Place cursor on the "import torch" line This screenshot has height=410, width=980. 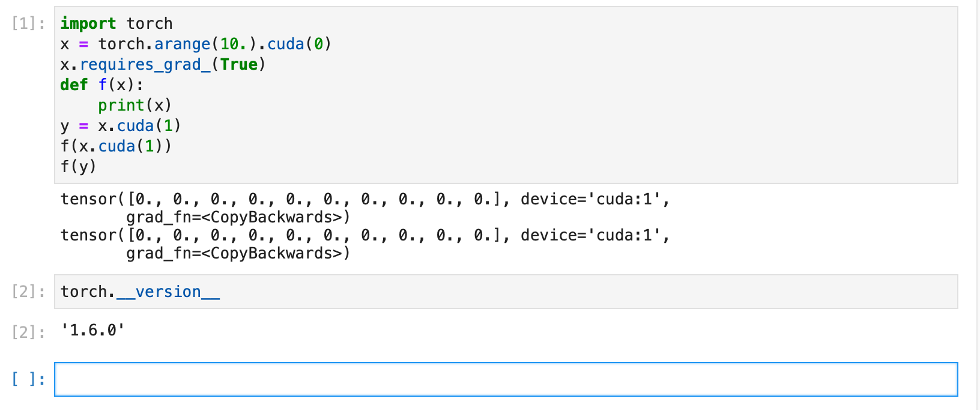click(x=116, y=23)
